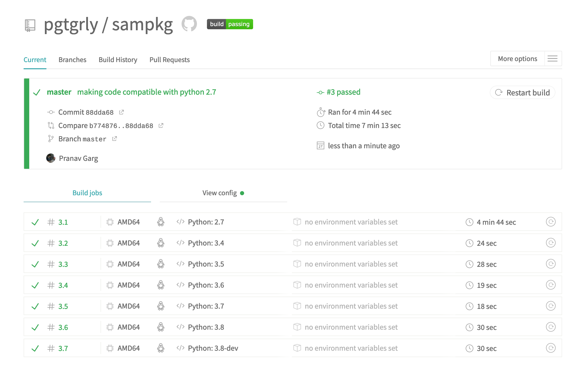Click the AMD64 chip icon on job 3.2

pos(110,243)
